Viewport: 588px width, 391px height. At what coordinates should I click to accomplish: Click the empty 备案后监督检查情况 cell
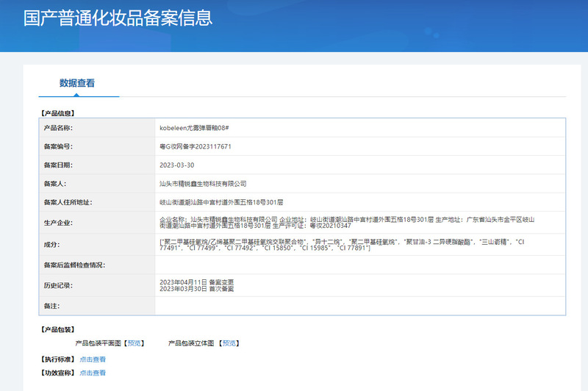[359, 264]
